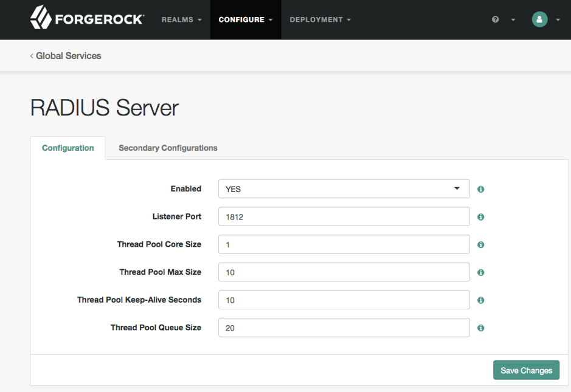571x392 pixels.
Task: Click the Listener Port label
Action: tap(176, 216)
